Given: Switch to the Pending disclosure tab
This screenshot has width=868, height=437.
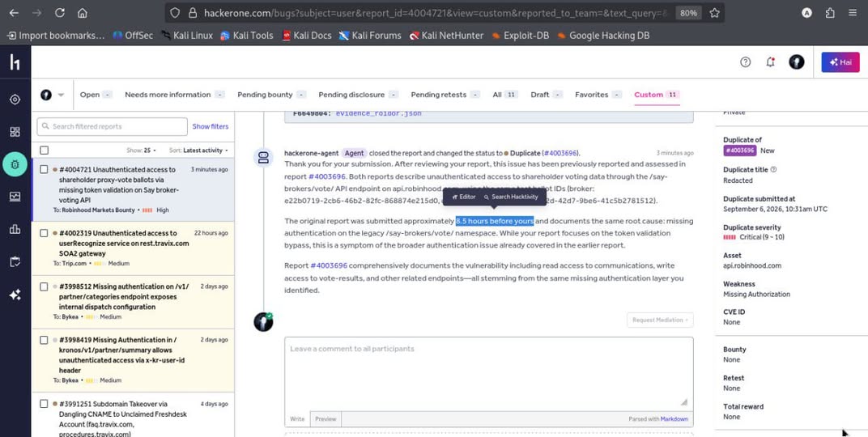Looking at the screenshot, I should [359, 95].
